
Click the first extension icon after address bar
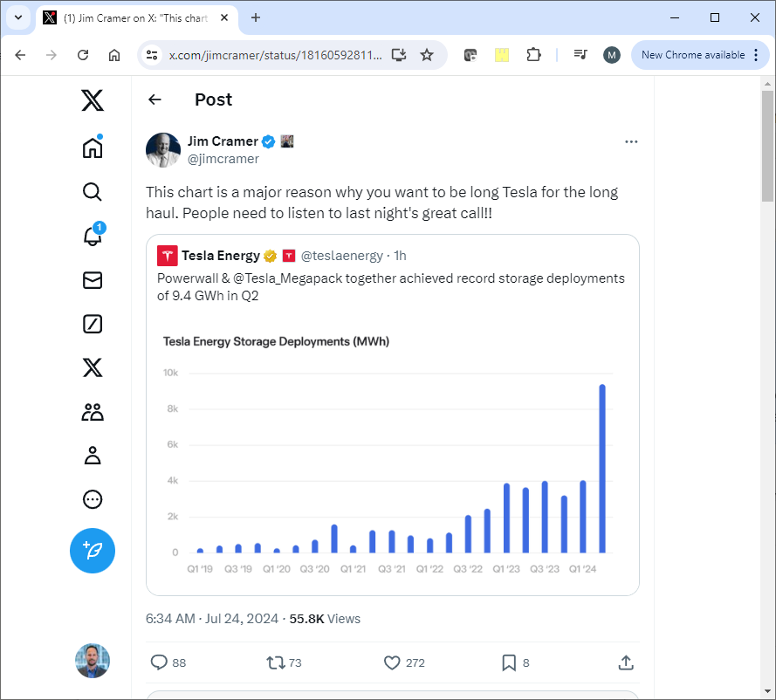470,55
